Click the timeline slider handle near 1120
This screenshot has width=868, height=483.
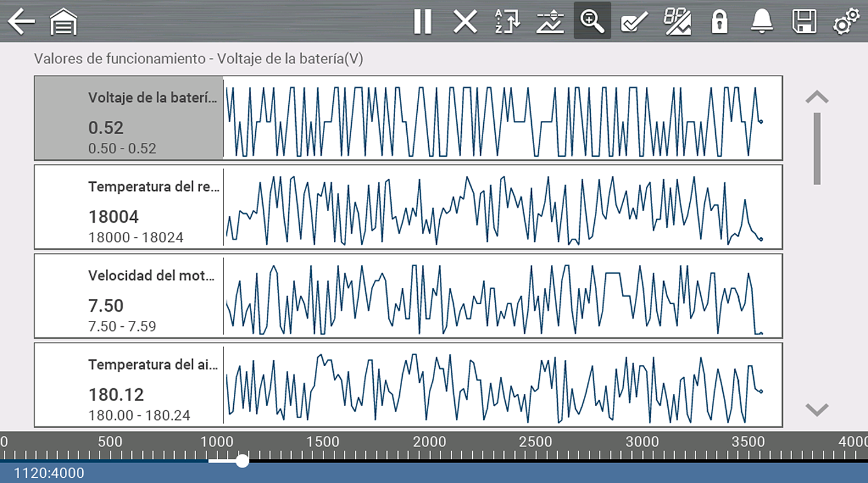(x=242, y=460)
